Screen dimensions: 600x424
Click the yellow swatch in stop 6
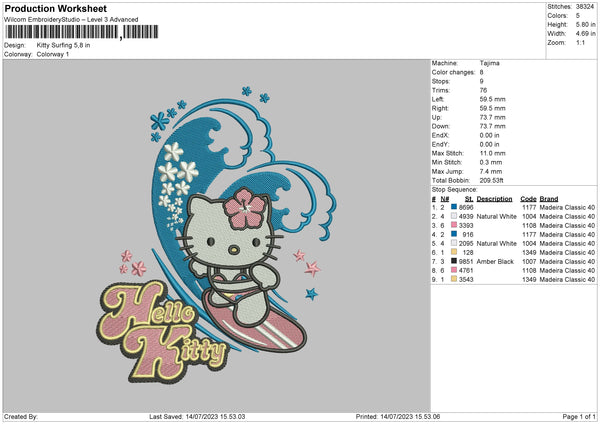455,252
